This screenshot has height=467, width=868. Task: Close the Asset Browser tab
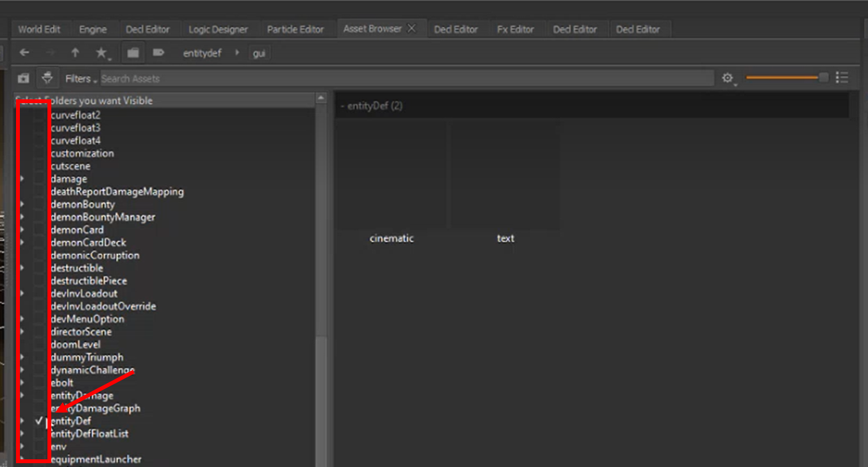412,28
